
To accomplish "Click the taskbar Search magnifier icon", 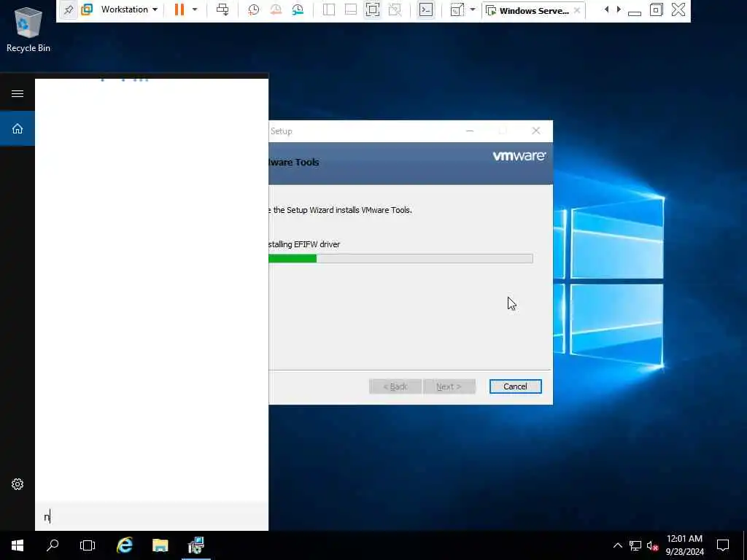I will point(53,545).
